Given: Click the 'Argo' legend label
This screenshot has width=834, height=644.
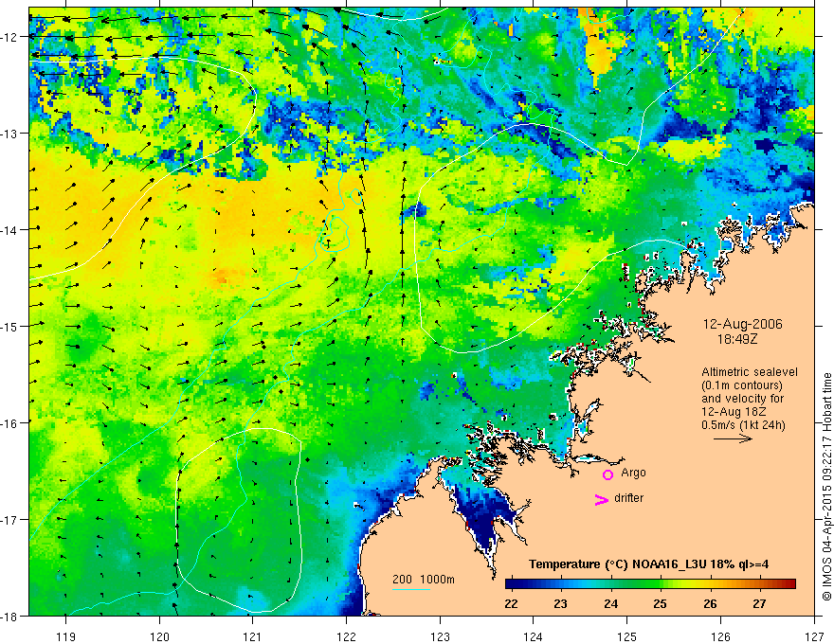Looking at the screenshot, I should click(x=633, y=473).
